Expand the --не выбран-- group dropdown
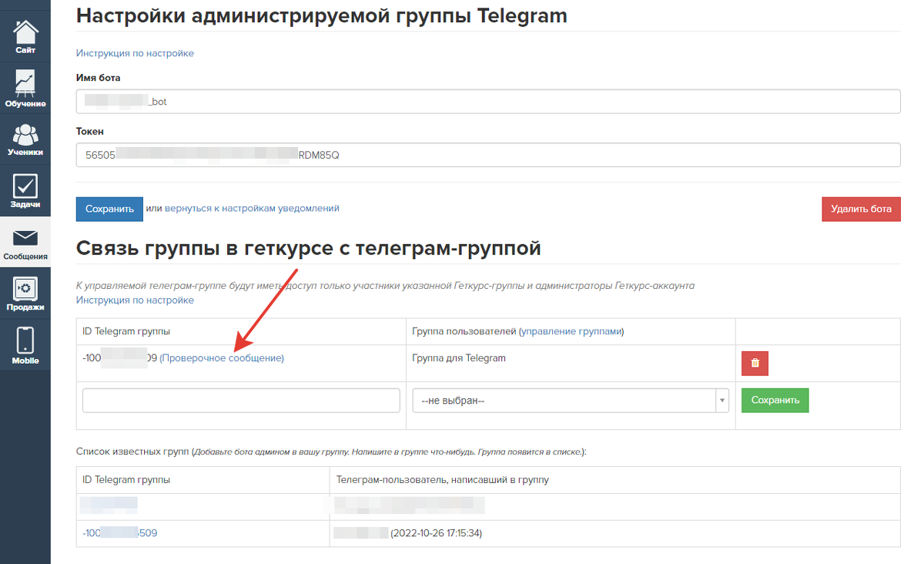Screen dimensions: 924x564 point(571,401)
